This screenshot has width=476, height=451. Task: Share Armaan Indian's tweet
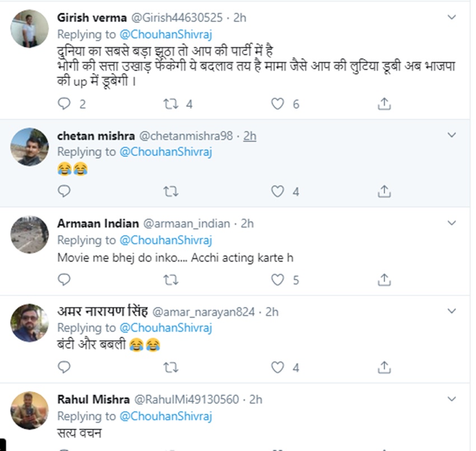pyautogui.click(x=384, y=280)
